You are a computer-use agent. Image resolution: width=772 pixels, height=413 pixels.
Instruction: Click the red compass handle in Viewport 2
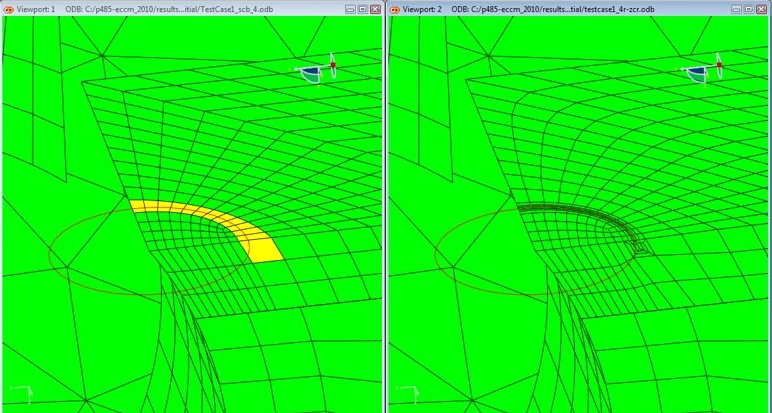pos(718,64)
